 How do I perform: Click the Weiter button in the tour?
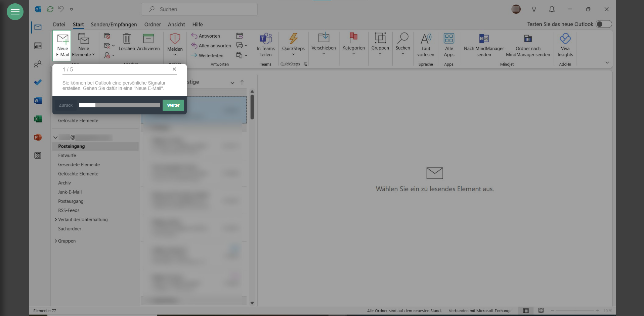pyautogui.click(x=173, y=105)
